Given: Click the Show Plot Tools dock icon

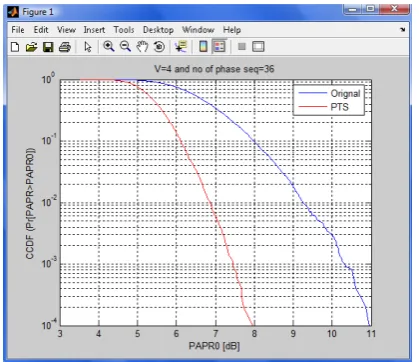Looking at the screenshot, I should (258, 46).
